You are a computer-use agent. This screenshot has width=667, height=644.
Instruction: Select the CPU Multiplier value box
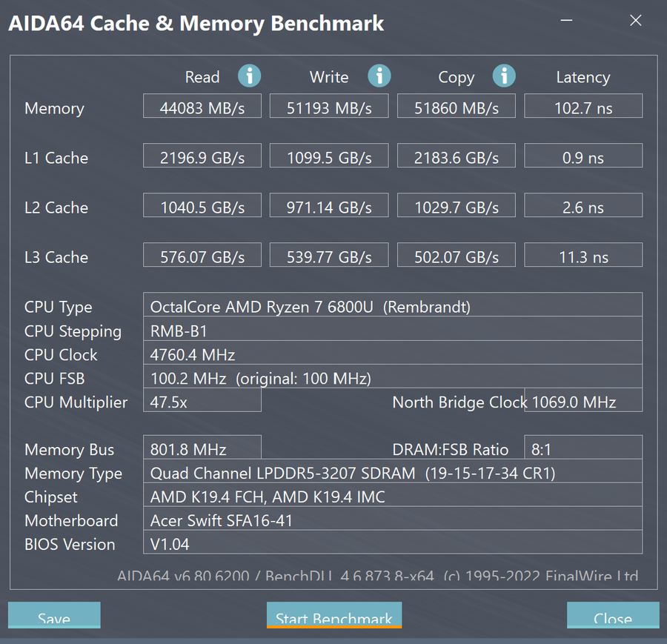click(x=202, y=400)
